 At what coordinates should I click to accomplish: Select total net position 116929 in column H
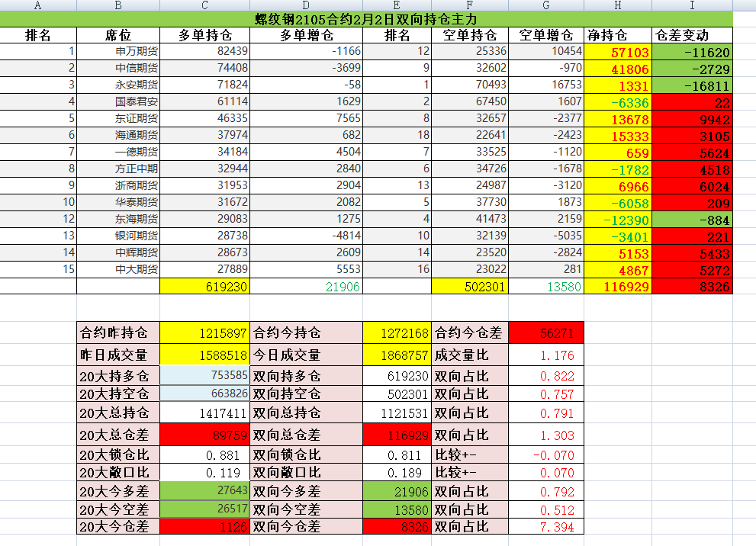618,287
